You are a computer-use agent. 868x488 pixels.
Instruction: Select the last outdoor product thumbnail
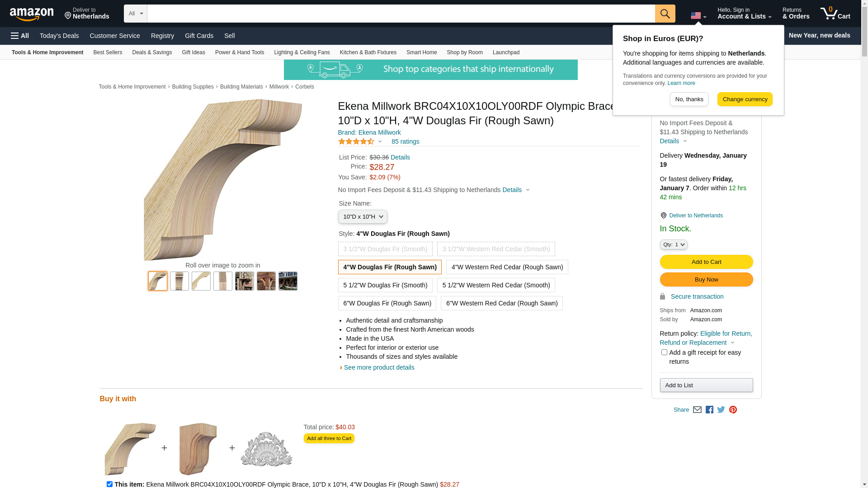point(288,281)
